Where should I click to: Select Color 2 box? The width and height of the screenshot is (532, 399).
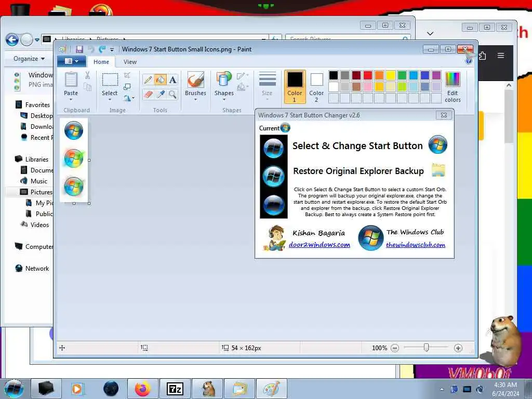pos(316,87)
